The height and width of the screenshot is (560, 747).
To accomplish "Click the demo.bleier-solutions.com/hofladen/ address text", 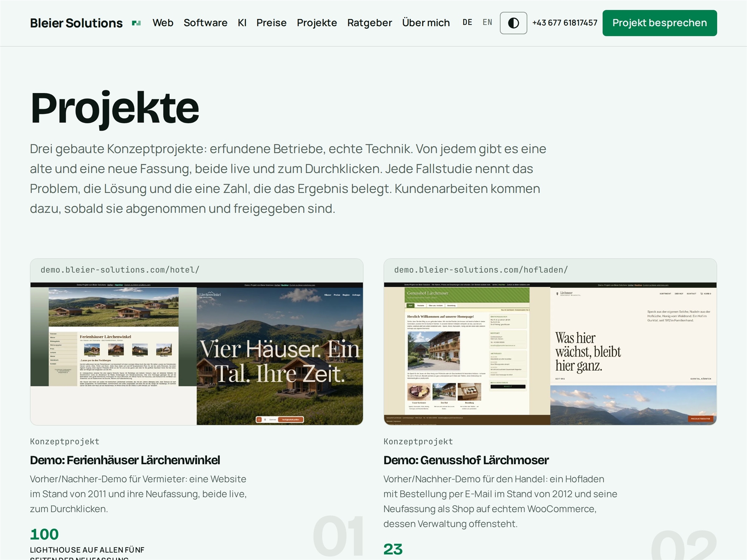I will pyautogui.click(x=481, y=270).
